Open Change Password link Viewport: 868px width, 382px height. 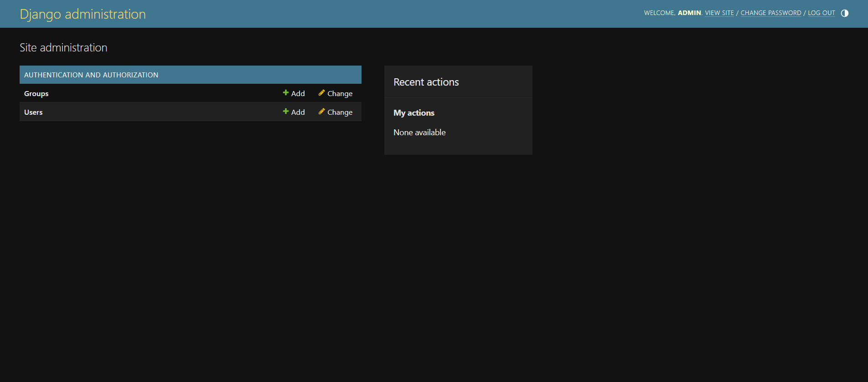(771, 13)
